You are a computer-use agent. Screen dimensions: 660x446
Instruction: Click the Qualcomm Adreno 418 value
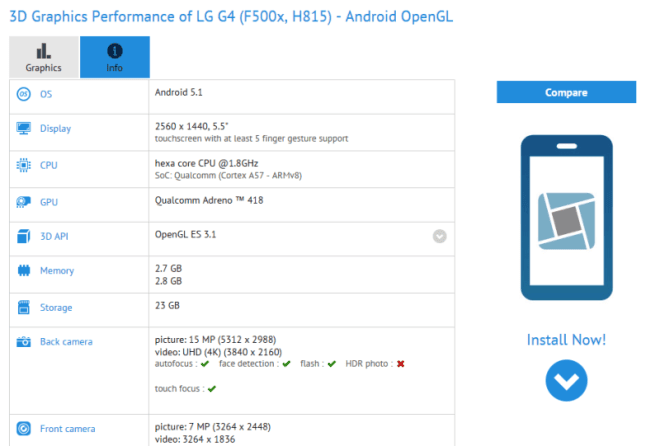click(209, 200)
